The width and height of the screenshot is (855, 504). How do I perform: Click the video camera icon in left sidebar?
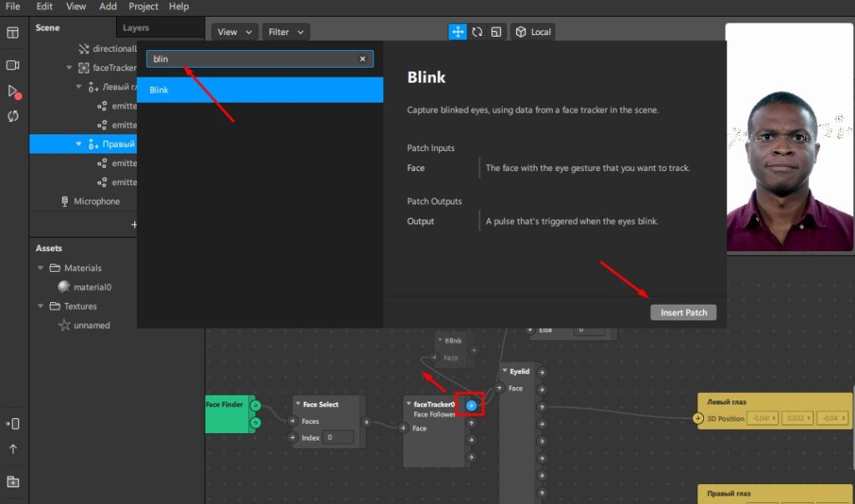point(13,65)
